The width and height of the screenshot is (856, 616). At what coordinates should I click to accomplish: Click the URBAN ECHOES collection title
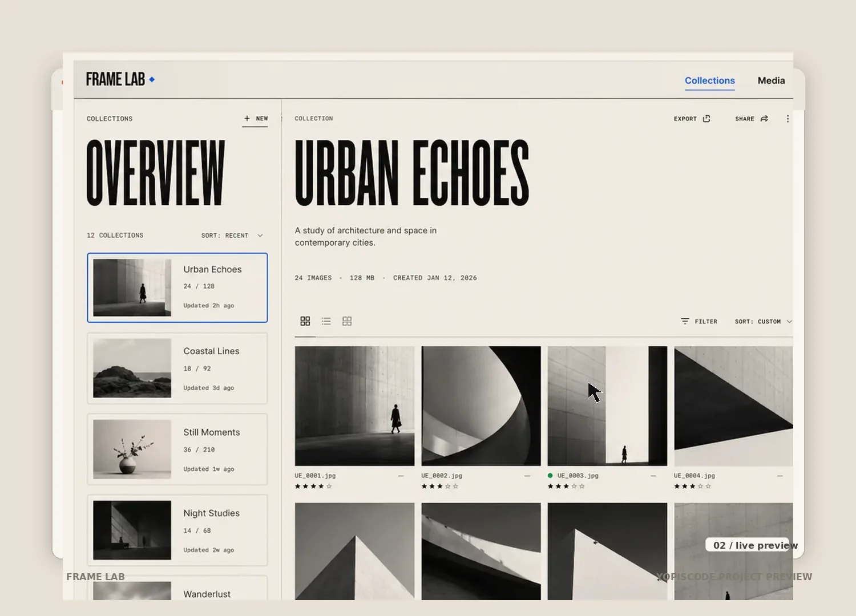(412, 173)
